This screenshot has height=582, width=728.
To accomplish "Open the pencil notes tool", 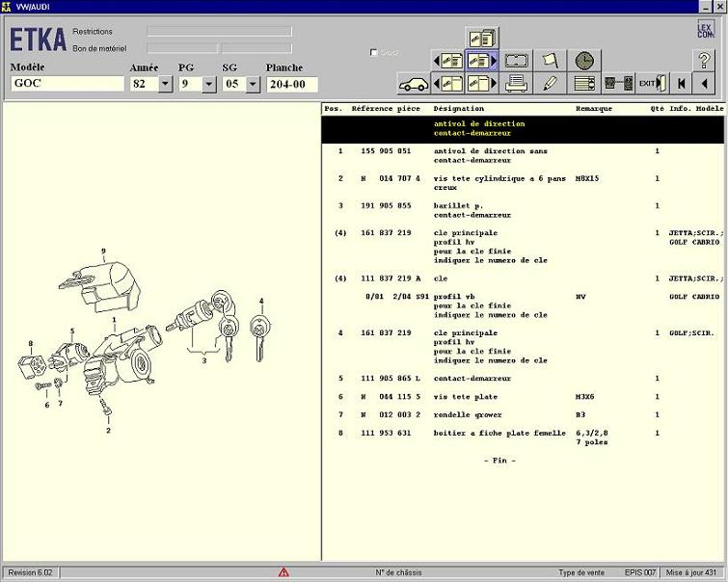I will tap(550, 84).
